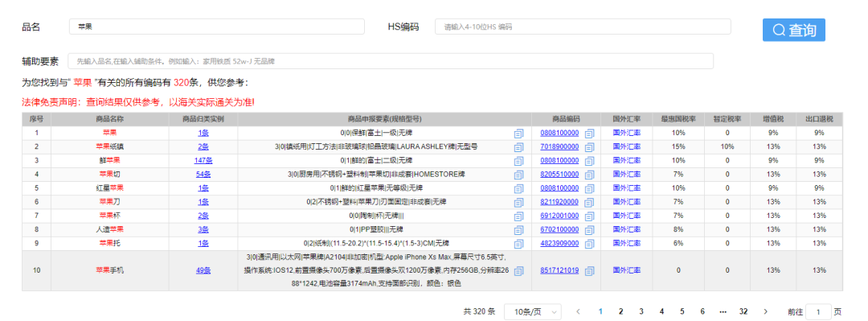
Task: Copy declaration elements for 保鲜|富士|一级 row
Action: [518, 133]
